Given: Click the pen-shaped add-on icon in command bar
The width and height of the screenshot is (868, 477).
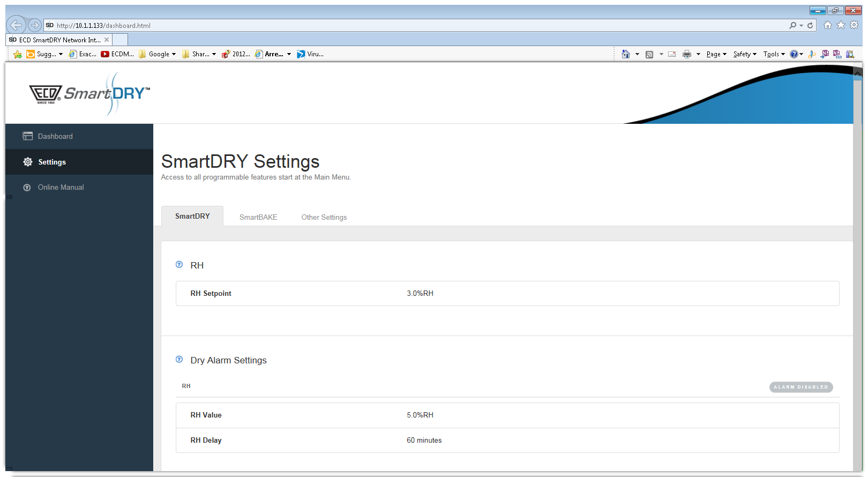Looking at the screenshot, I should click(812, 54).
